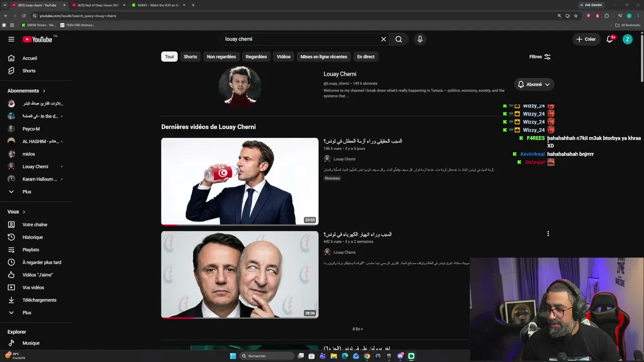644x362 pixels.
Task: Open the Louay Cherni channel title
Action: (x=340, y=74)
